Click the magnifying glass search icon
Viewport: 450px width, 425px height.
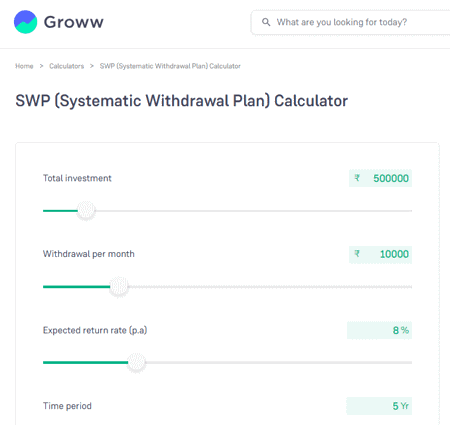(266, 22)
